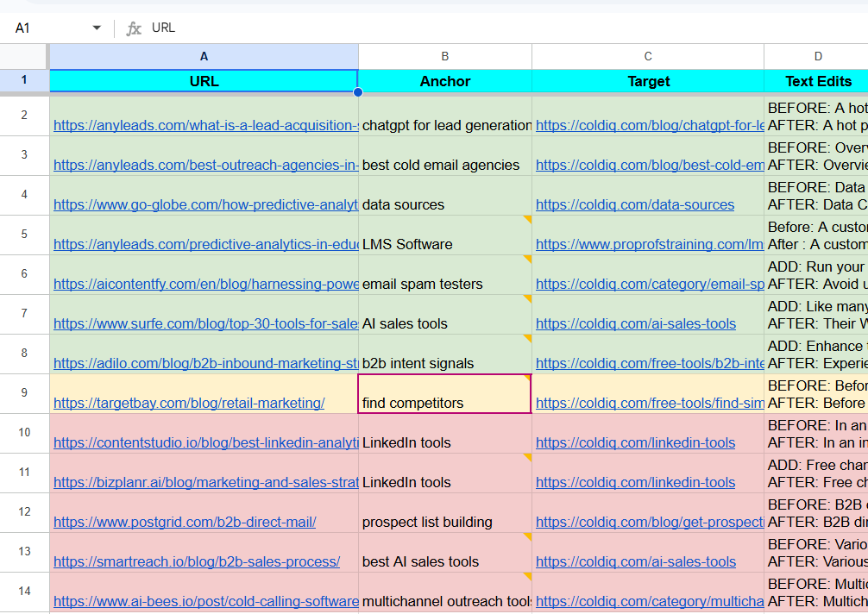
Task: Open coldiq get-prospect blog link
Action: tap(650, 523)
